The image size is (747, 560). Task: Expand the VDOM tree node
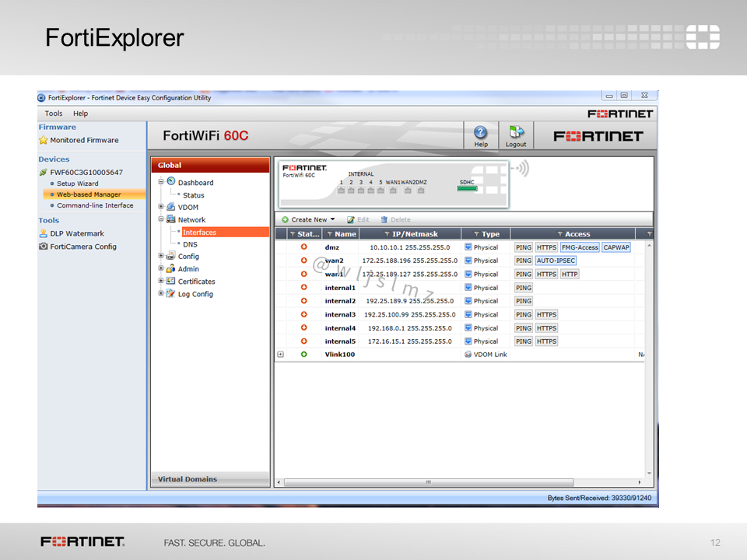coord(161,206)
